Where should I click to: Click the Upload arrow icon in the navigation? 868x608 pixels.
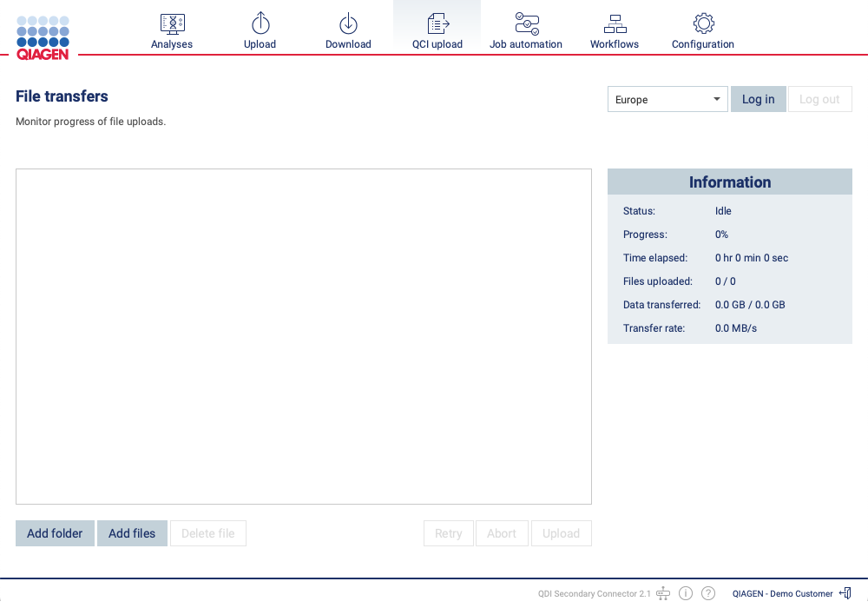point(260,23)
